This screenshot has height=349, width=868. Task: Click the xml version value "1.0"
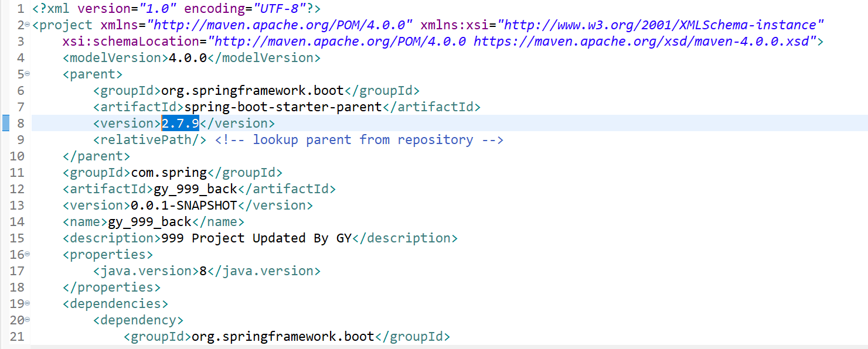pos(158,9)
